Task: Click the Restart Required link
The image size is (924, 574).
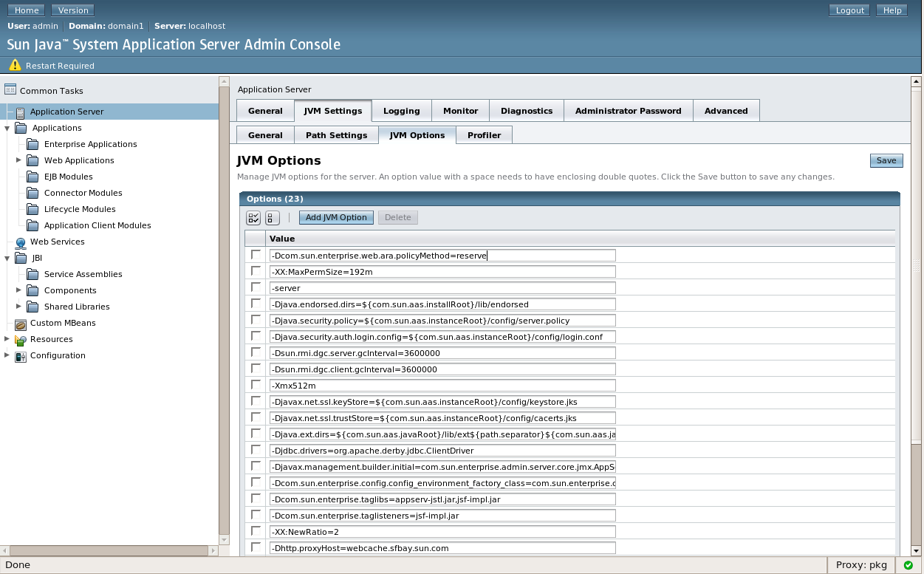Action: [x=60, y=66]
